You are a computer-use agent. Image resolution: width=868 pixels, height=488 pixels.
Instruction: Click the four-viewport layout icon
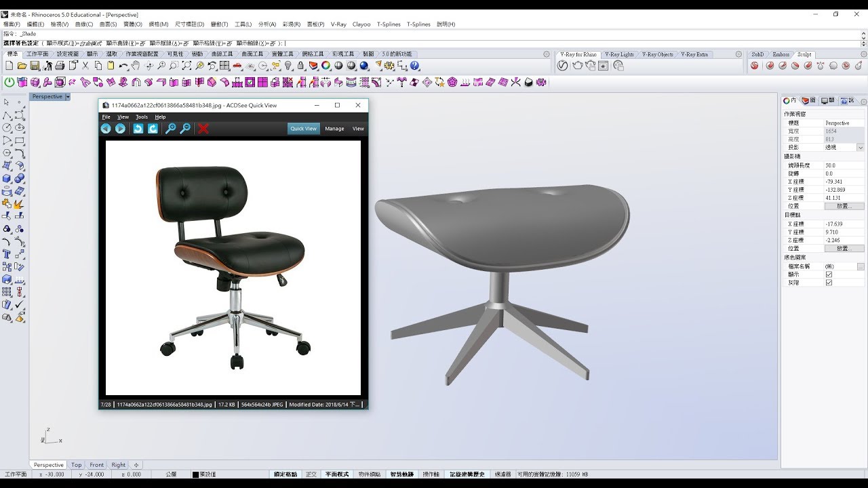[224, 66]
